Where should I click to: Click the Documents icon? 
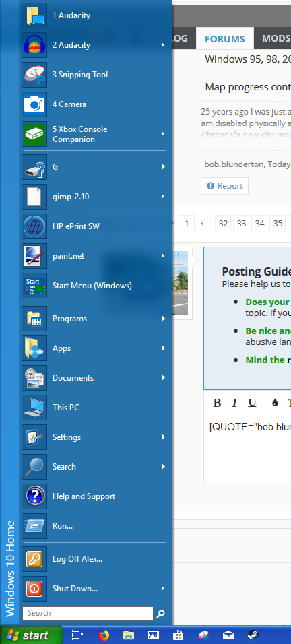pos(34,378)
